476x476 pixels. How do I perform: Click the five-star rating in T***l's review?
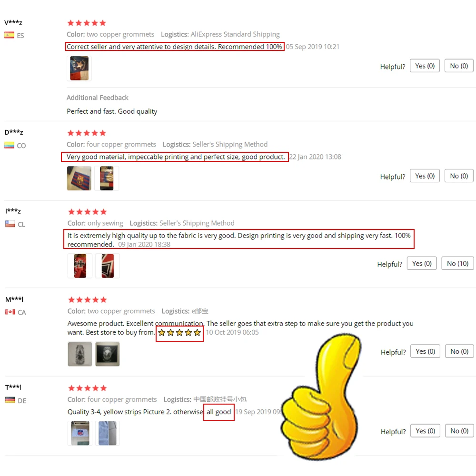coord(88,388)
